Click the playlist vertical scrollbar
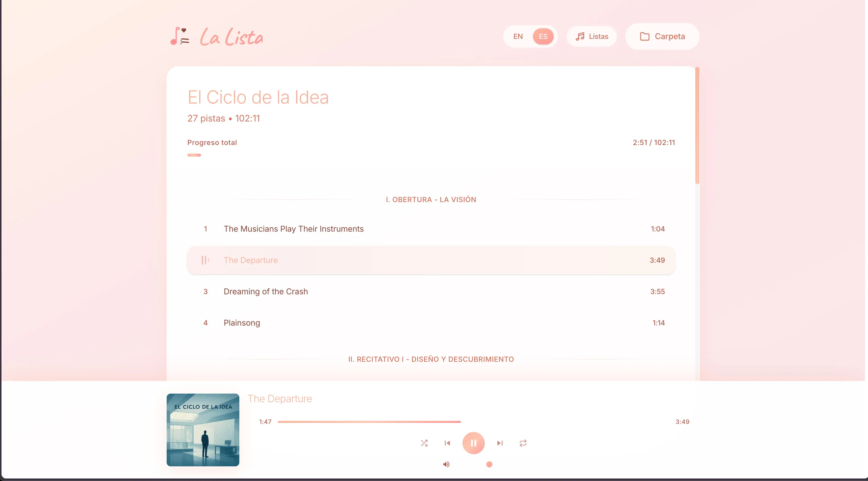 click(x=697, y=126)
